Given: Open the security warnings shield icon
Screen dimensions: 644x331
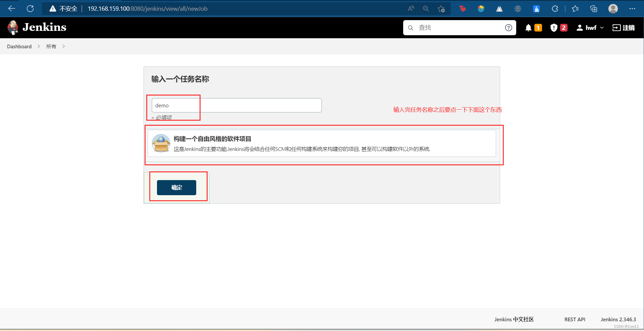Looking at the screenshot, I should pyautogui.click(x=554, y=28).
